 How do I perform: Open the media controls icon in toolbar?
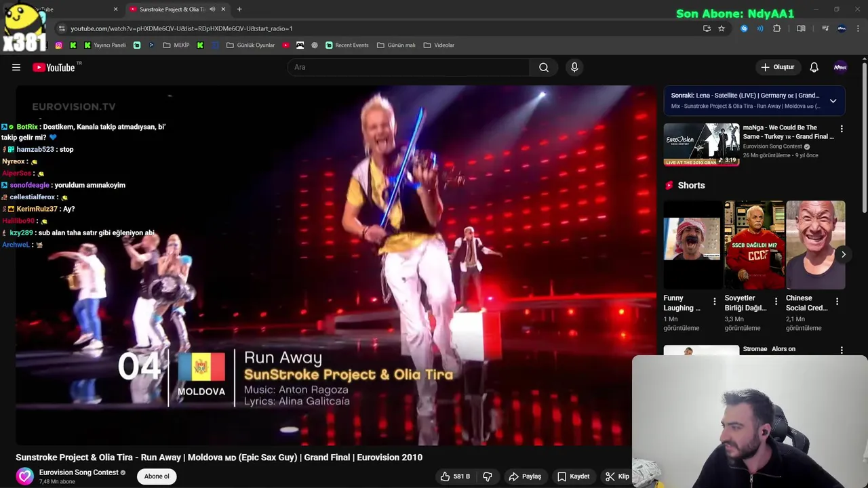pyautogui.click(x=825, y=28)
